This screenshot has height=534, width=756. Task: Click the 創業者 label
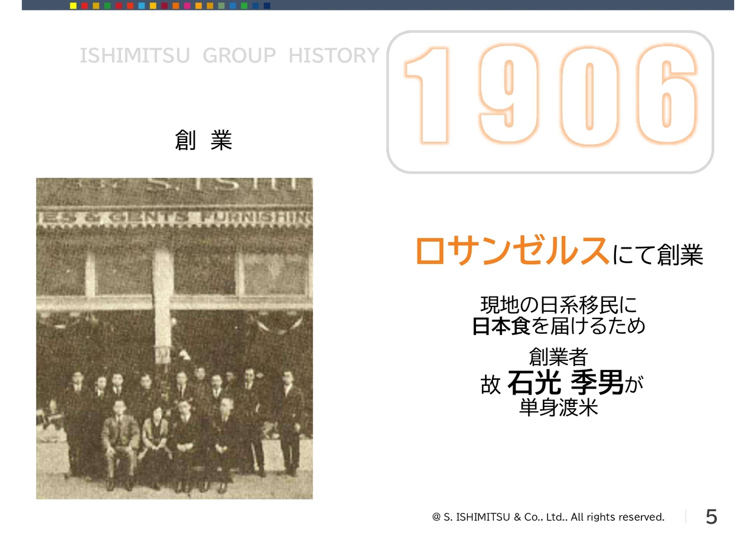point(558,357)
